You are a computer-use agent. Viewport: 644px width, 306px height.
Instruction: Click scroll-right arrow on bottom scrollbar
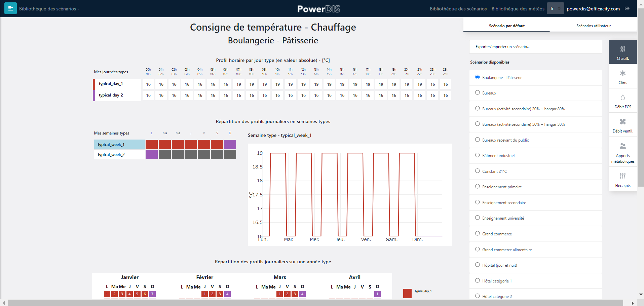(633, 303)
